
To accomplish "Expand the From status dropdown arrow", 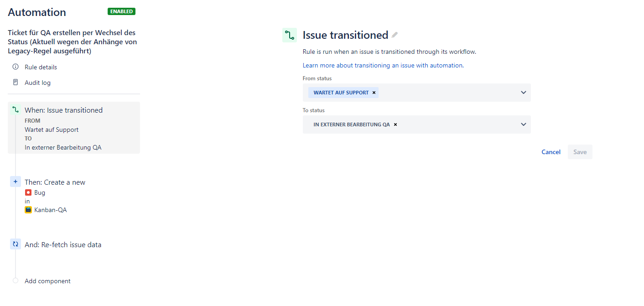I will pyautogui.click(x=524, y=93).
